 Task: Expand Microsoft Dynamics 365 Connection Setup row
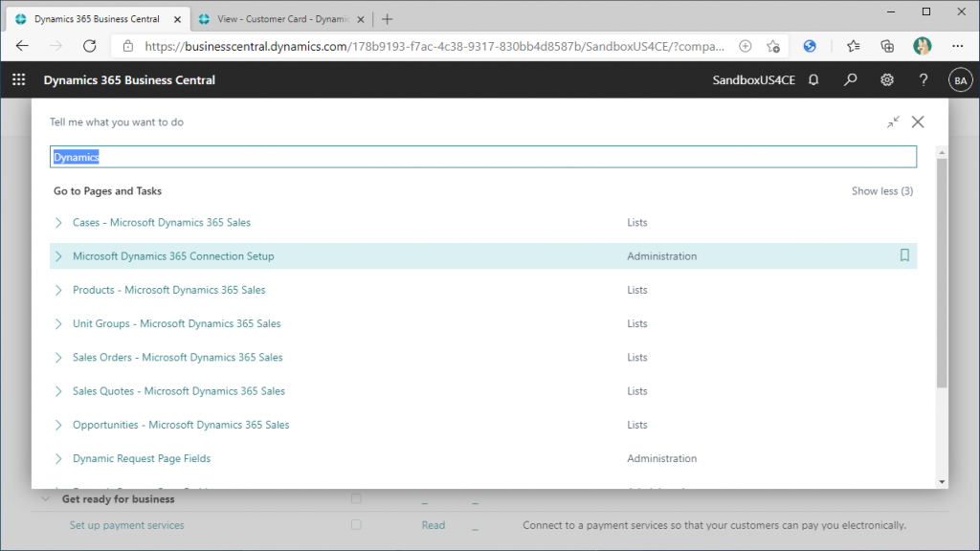coord(58,256)
